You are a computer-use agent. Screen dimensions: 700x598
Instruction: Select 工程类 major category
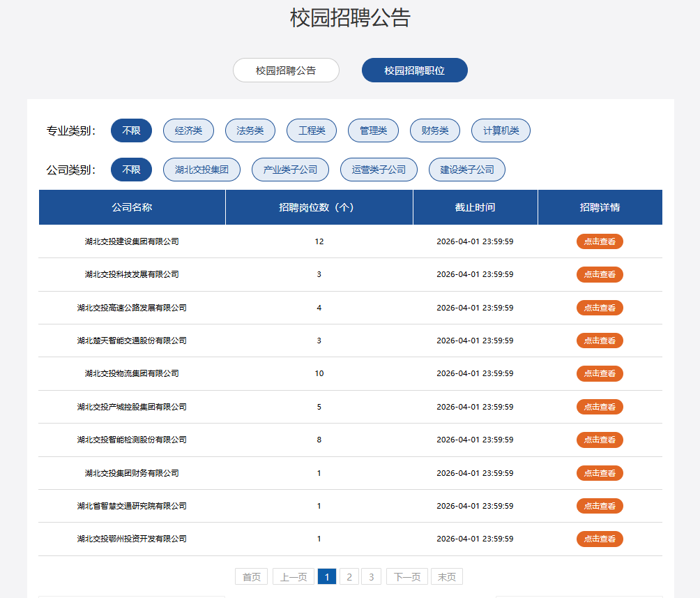point(312,130)
